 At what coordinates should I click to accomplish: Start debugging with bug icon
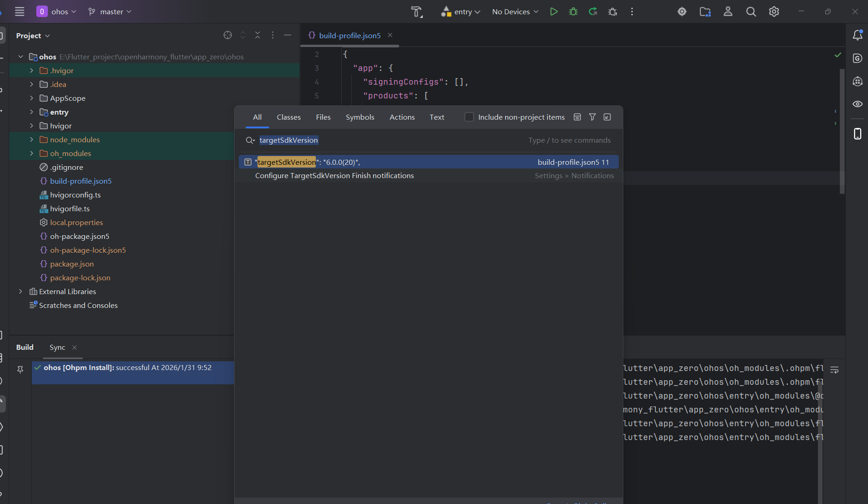pos(573,12)
